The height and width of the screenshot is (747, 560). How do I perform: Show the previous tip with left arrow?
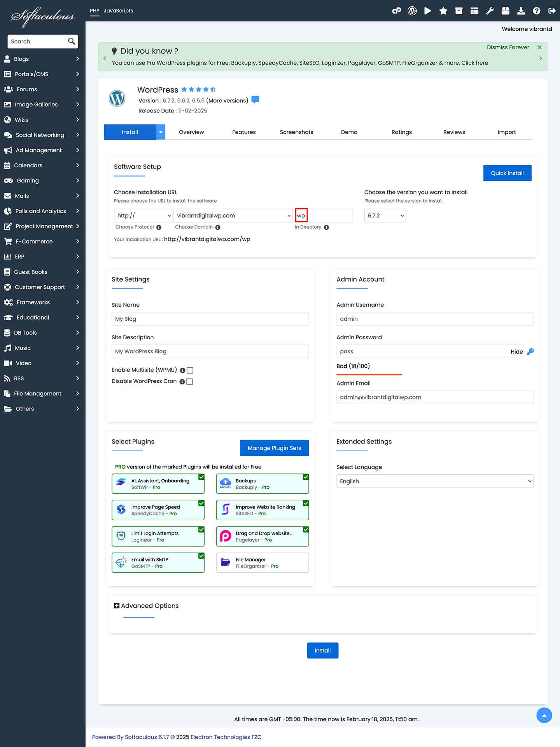pyautogui.click(x=105, y=58)
